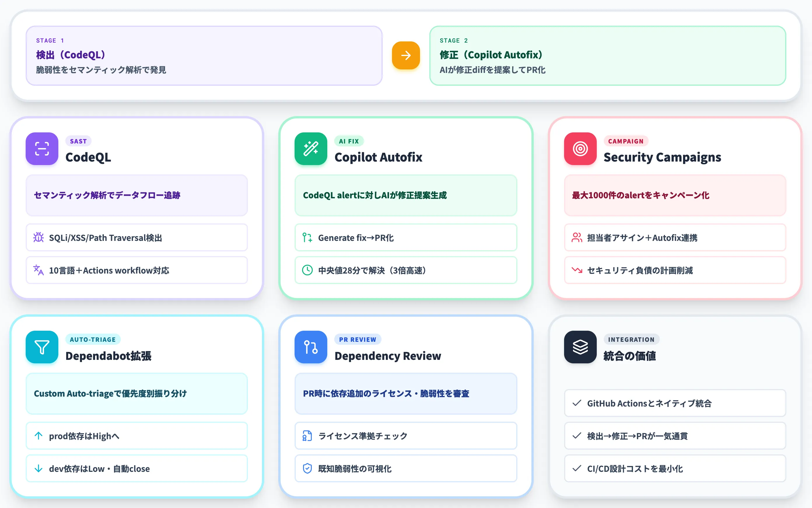Click the blue Dependency Review pull-request icon
The height and width of the screenshot is (508, 812).
tap(311, 347)
